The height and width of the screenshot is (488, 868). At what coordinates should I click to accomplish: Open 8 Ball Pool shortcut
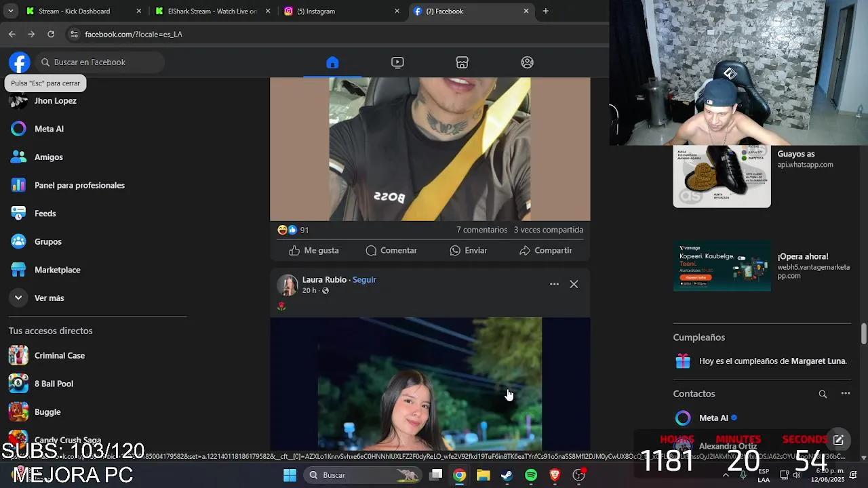(x=54, y=384)
